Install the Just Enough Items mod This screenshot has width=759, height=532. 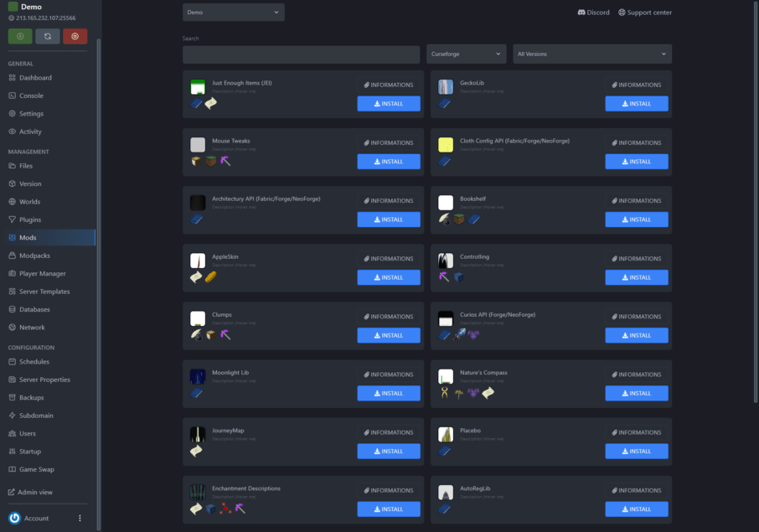[x=388, y=104]
